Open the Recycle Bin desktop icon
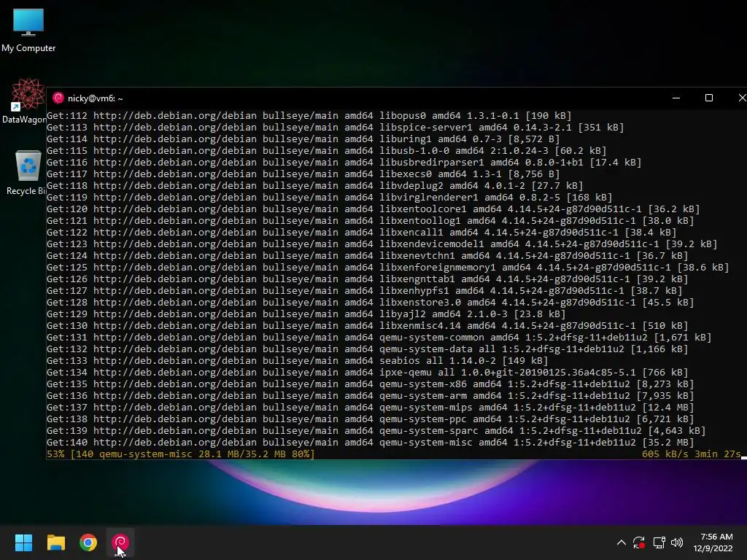Screen dimensions: 747x560 pyautogui.click(x=26, y=172)
